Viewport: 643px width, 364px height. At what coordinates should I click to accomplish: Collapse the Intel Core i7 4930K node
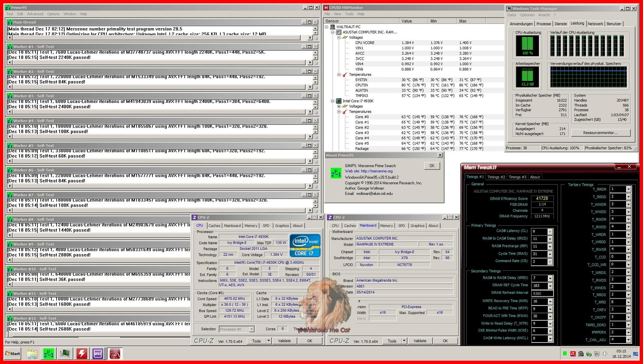pos(333,101)
